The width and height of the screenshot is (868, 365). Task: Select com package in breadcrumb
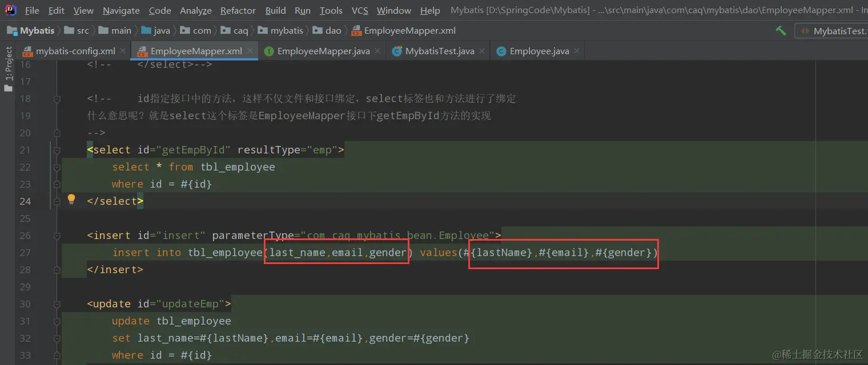(x=195, y=30)
